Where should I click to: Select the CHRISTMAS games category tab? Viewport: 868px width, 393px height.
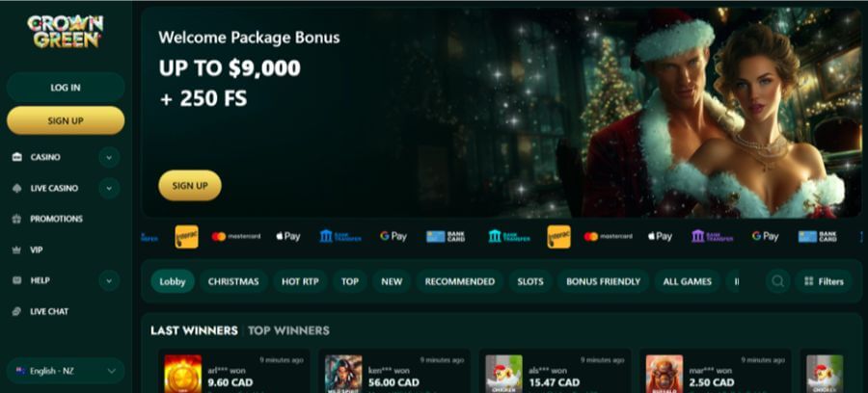pyautogui.click(x=233, y=281)
